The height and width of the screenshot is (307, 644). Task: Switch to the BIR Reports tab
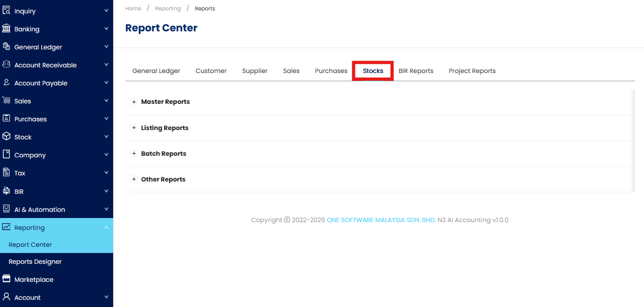click(416, 71)
